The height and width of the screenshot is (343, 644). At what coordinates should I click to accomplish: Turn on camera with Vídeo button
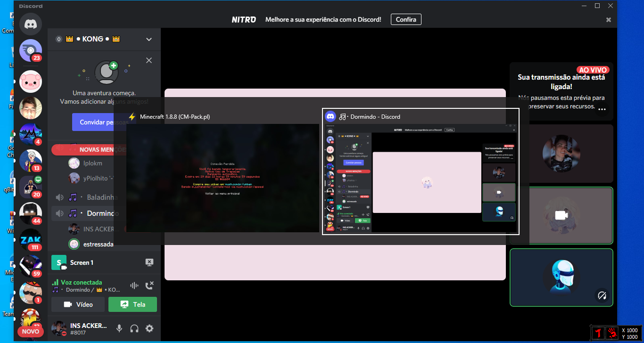coord(78,304)
